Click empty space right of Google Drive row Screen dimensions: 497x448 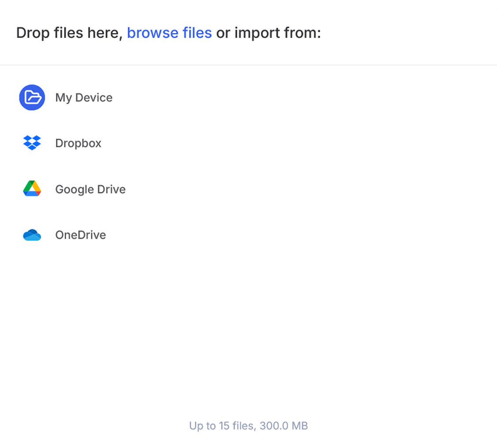(x=309, y=189)
